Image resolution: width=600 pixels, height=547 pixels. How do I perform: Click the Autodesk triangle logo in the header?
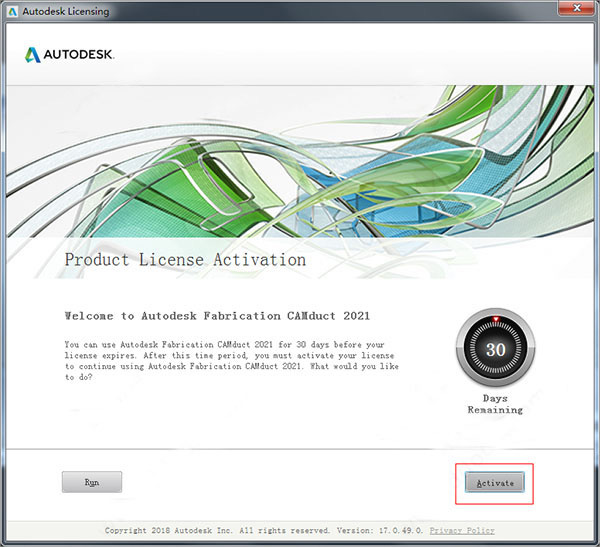point(33,55)
